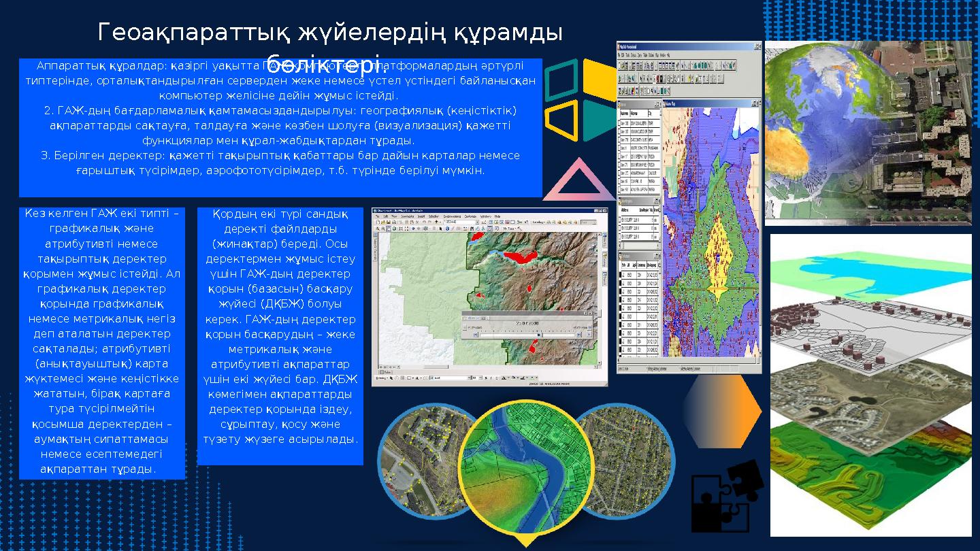The height and width of the screenshot is (551, 980).
Task: Open the View menu in the ArcMap window
Action: click(x=394, y=216)
